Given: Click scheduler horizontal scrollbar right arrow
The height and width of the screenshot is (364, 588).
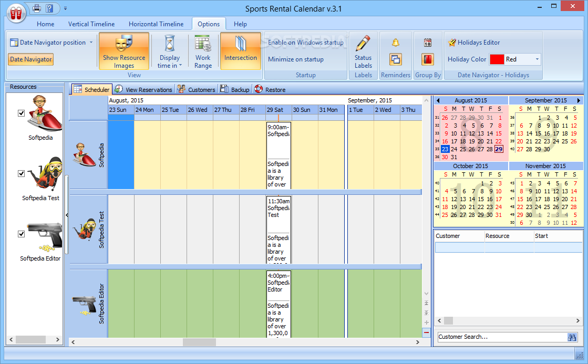Looking at the screenshot, I should [417, 342].
